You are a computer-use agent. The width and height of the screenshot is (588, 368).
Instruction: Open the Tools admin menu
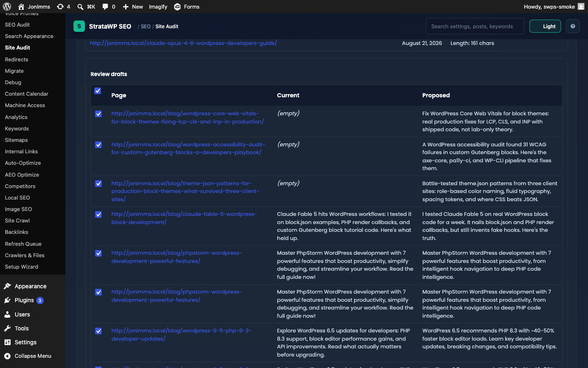tap(22, 328)
